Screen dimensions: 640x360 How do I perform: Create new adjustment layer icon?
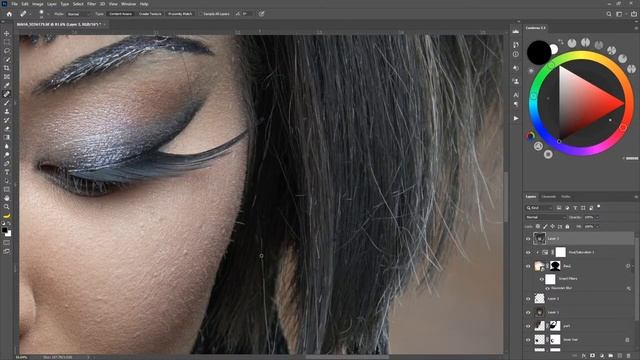click(602, 356)
